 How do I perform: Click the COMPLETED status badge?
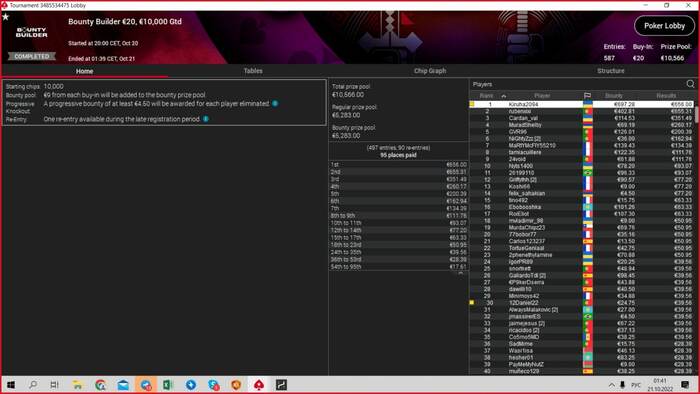[31, 56]
